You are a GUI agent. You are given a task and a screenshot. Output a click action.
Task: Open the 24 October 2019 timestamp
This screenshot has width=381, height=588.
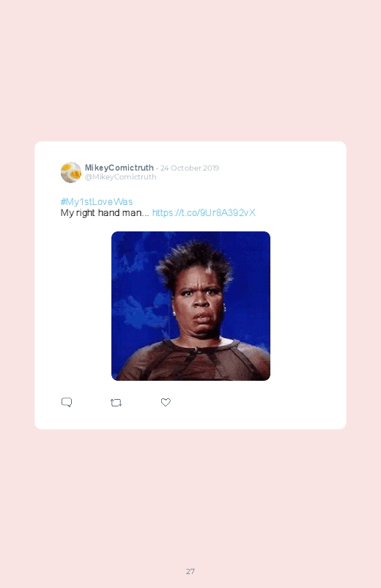[x=190, y=168]
